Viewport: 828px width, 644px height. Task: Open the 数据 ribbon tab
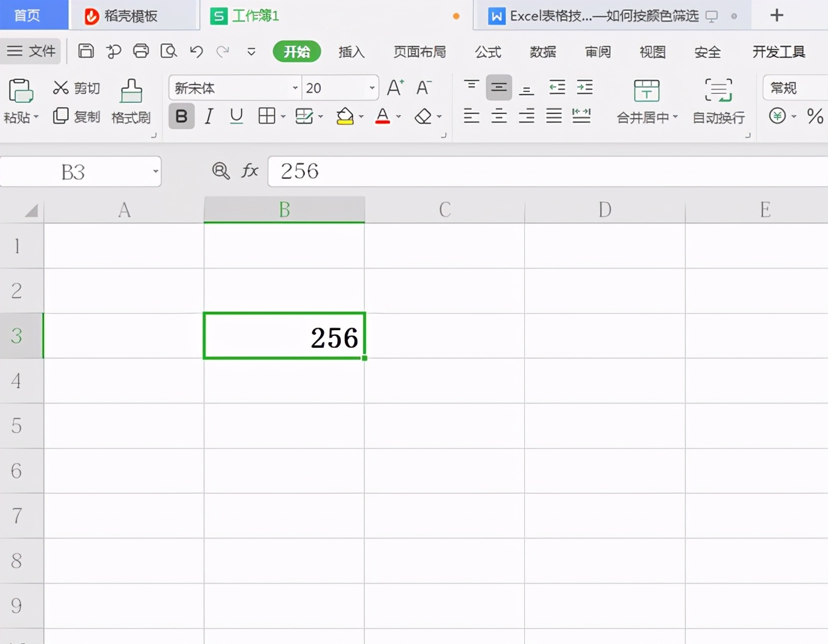(543, 52)
